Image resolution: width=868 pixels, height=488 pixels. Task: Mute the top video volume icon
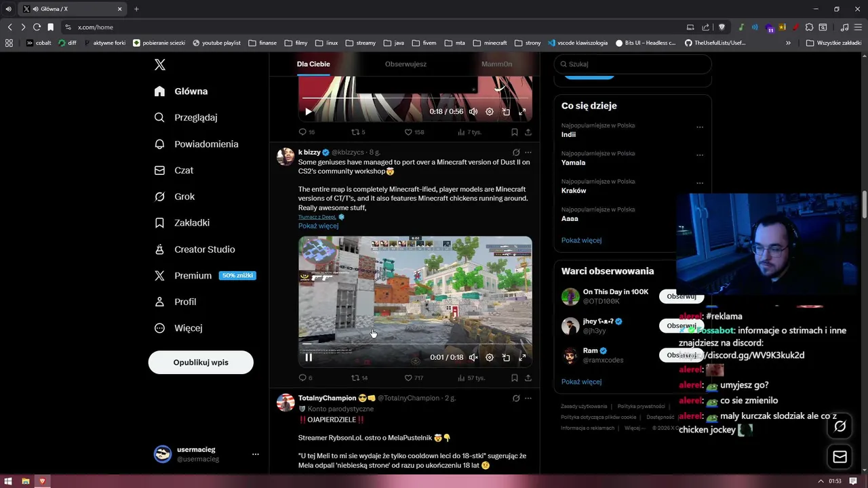tap(473, 112)
